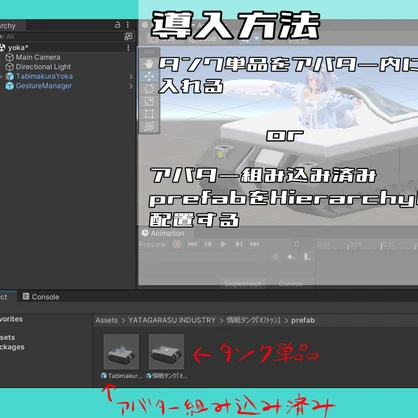Screen dimensions: 418x418
Task: Click the grid icon at Scene view top-left
Action: pyautogui.click(x=144, y=25)
